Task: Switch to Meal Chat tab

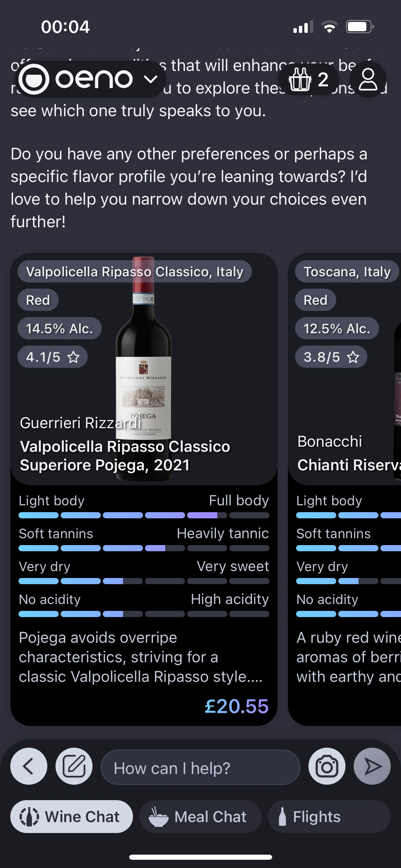Action: (x=200, y=817)
